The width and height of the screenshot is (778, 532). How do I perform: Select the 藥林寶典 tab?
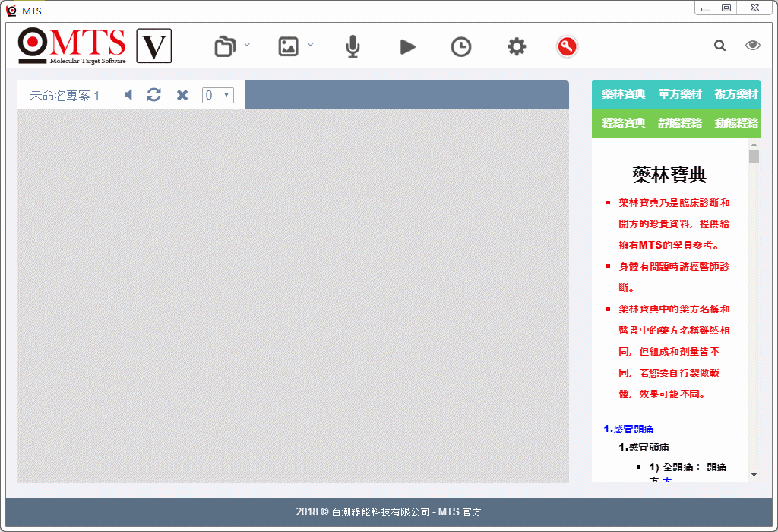[x=624, y=94]
